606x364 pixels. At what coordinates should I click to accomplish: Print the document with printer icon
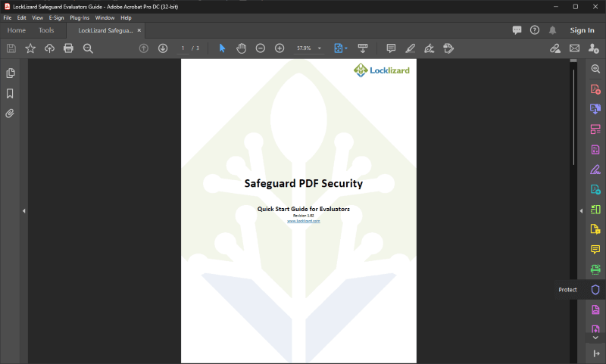click(x=68, y=48)
